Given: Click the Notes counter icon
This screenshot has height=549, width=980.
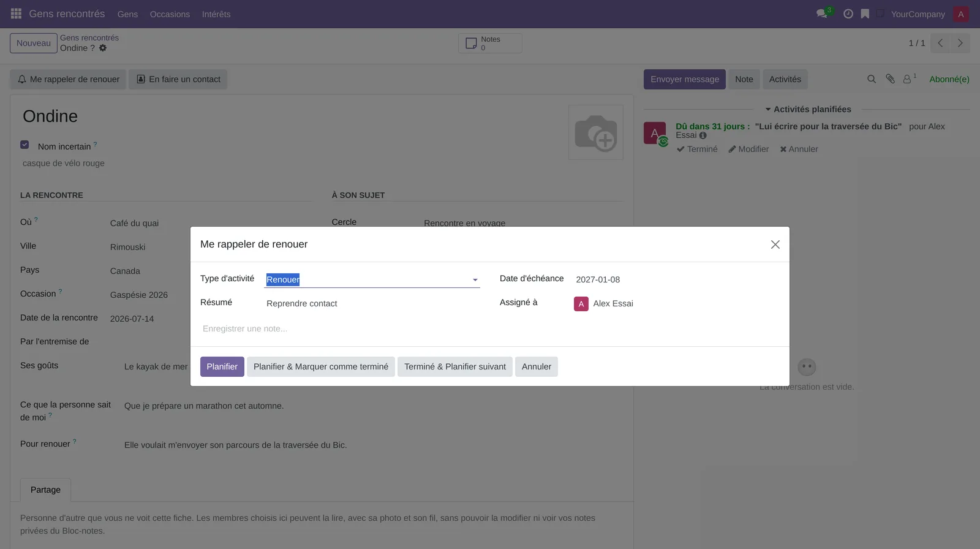Looking at the screenshot, I should [x=472, y=44].
